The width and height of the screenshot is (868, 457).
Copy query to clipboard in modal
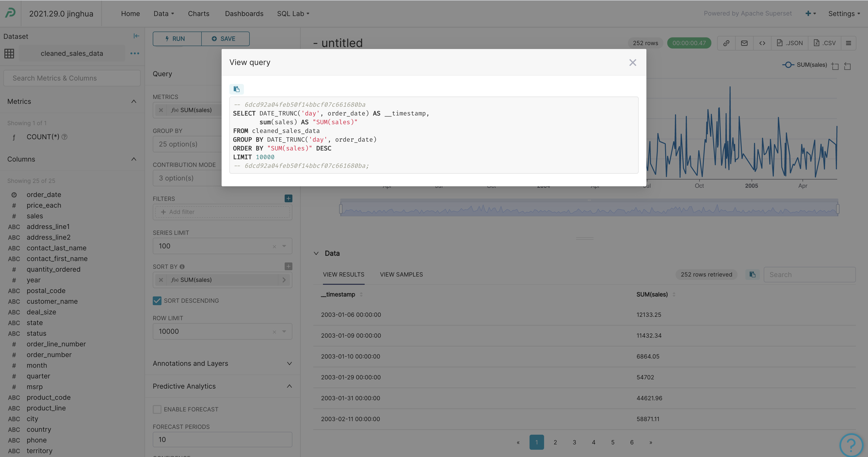tap(237, 89)
